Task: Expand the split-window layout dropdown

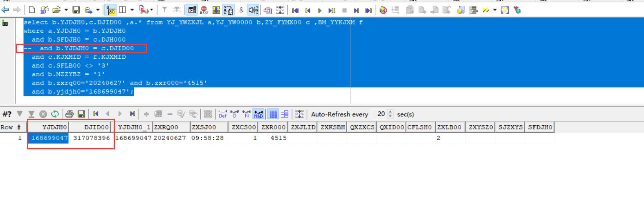Action: [132, 10]
